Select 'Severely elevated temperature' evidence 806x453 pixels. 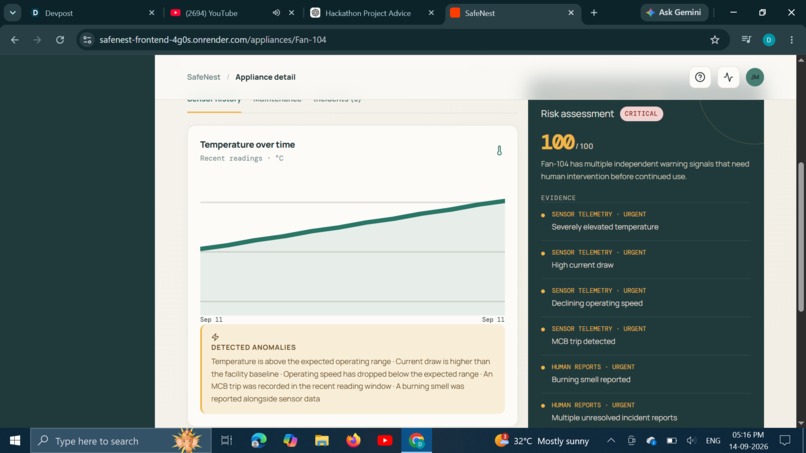coord(605,227)
